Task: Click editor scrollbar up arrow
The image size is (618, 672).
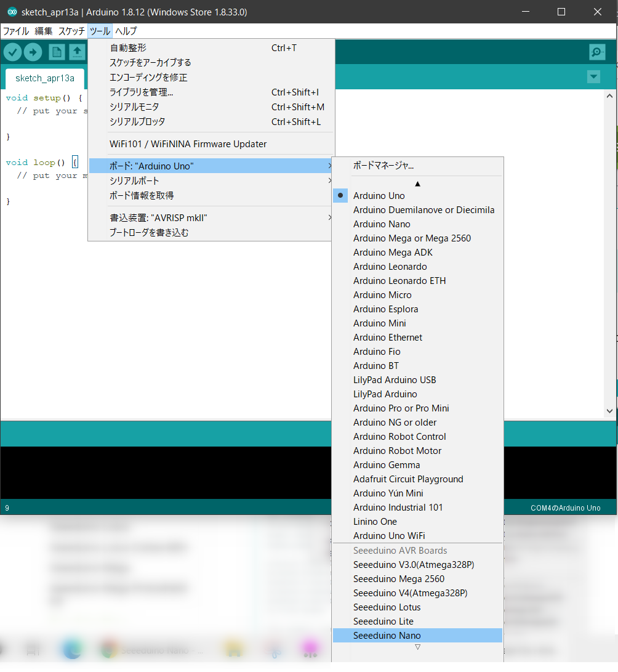Action: tap(609, 96)
